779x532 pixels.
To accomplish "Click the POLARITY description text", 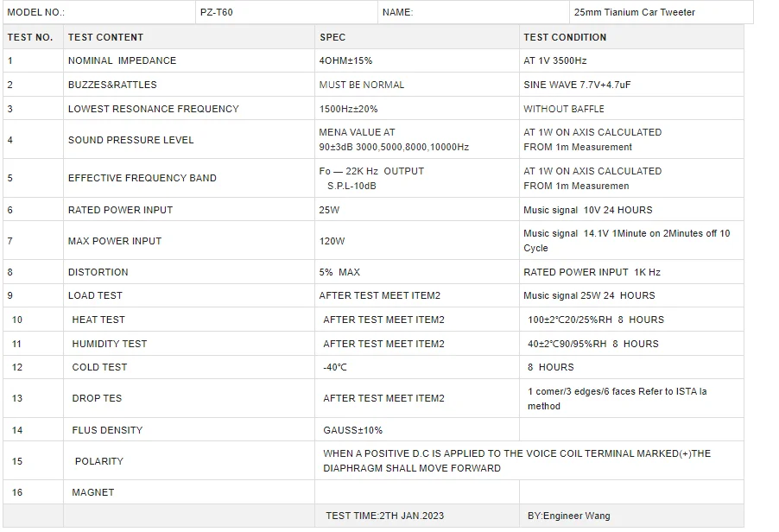I will click(516, 461).
